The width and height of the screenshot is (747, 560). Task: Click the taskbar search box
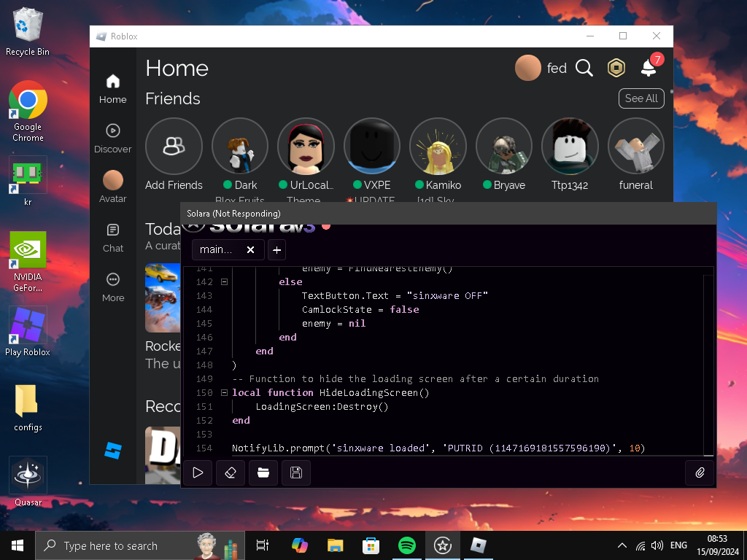tap(140, 545)
